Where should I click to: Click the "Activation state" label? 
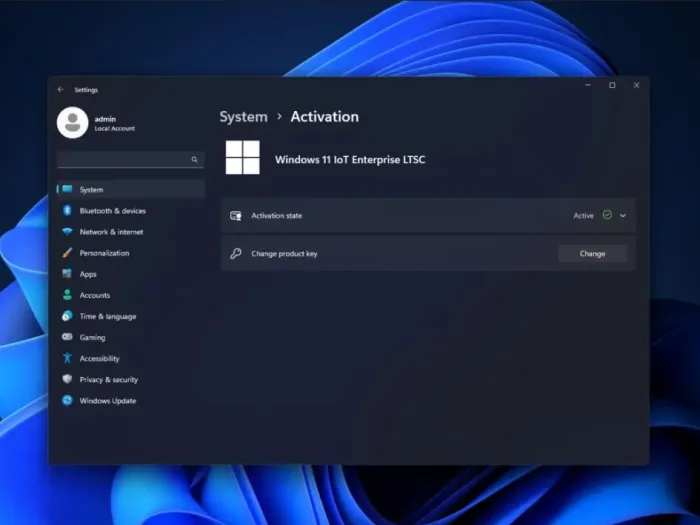pyautogui.click(x=276, y=216)
